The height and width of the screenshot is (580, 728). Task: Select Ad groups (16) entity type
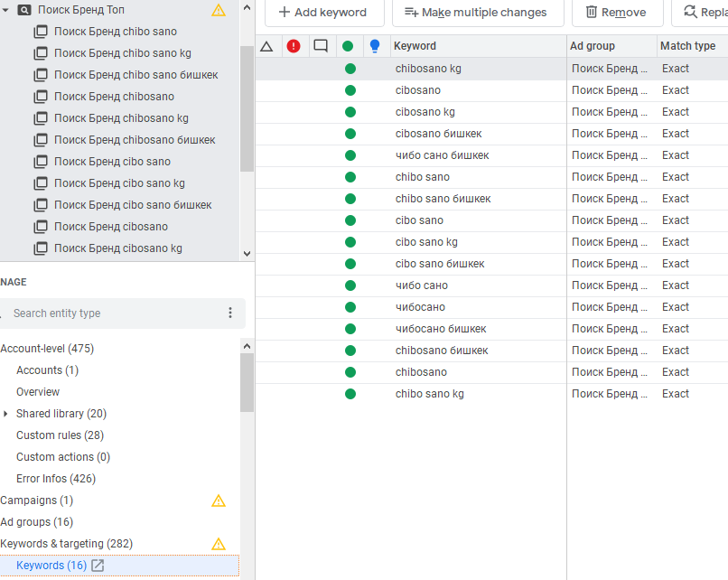[37, 522]
